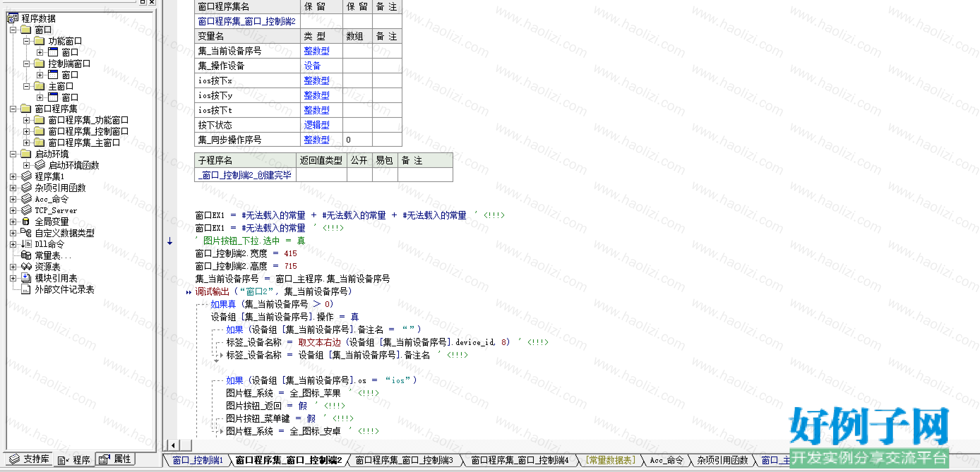
Task: Click the 资源表 icon
Action: tap(26, 266)
